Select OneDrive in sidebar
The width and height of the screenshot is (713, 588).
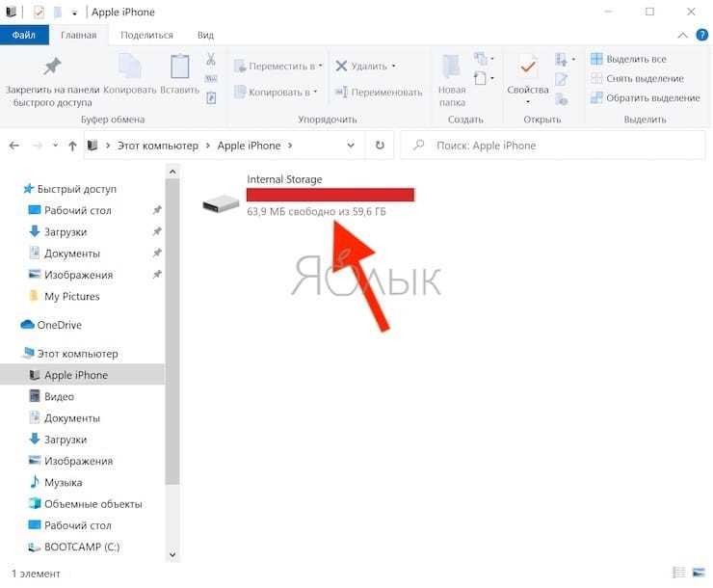click(x=51, y=325)
